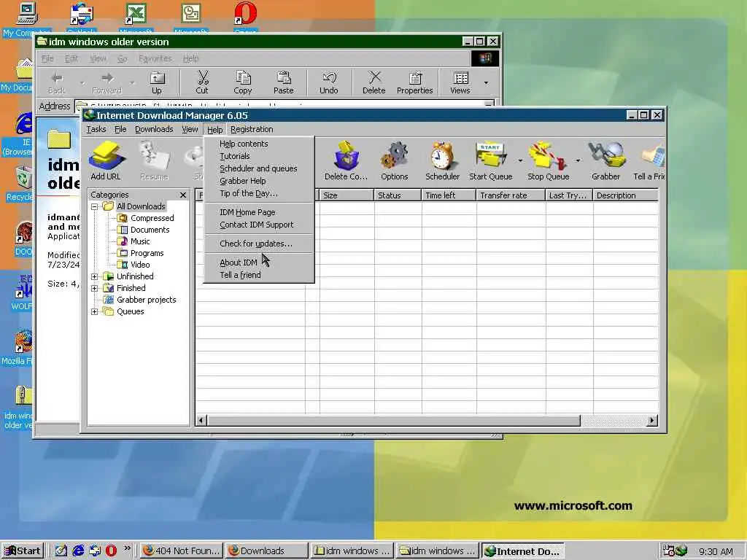747x560 pixels.
Task: Sort by the Size column header
Action: 347,195
